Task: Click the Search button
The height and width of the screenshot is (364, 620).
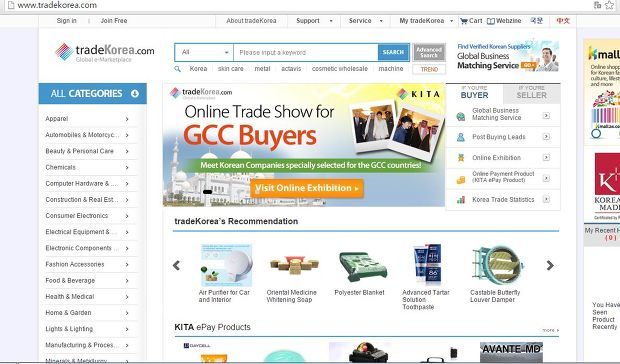Action: 393,52
